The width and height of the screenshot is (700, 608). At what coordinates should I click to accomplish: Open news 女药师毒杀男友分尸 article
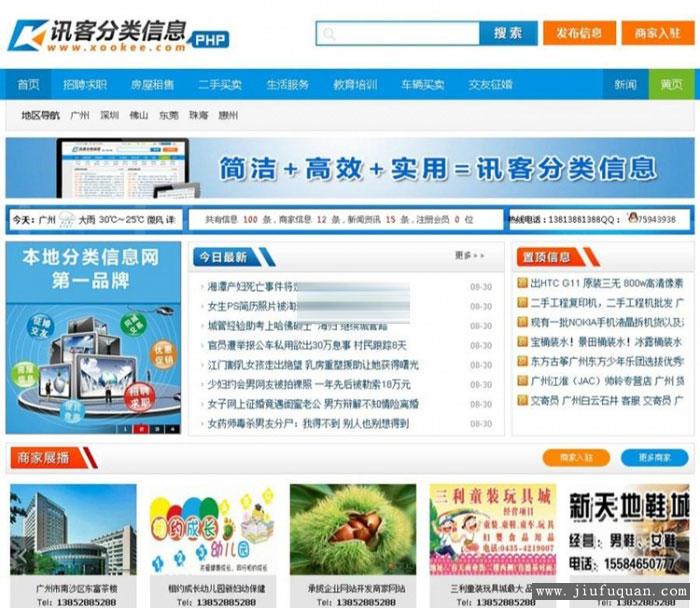(x=308, y=423)
